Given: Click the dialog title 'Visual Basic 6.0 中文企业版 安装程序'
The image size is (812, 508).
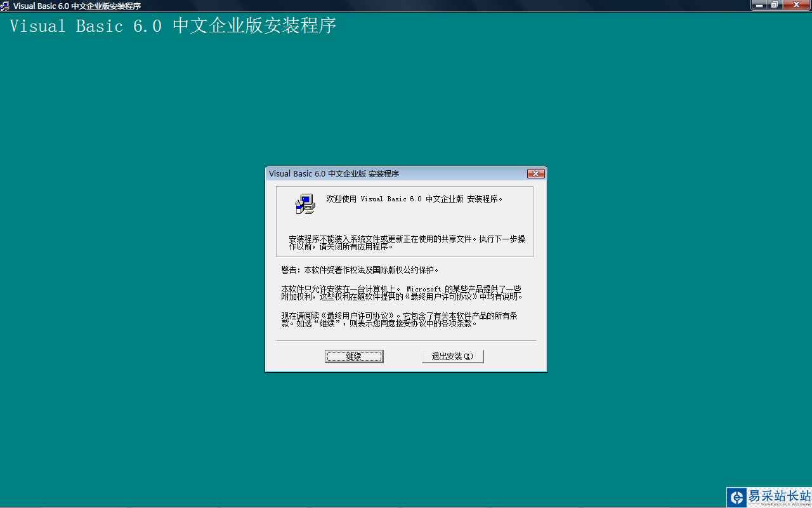Looking at the screenshot, I should (334, 174).
